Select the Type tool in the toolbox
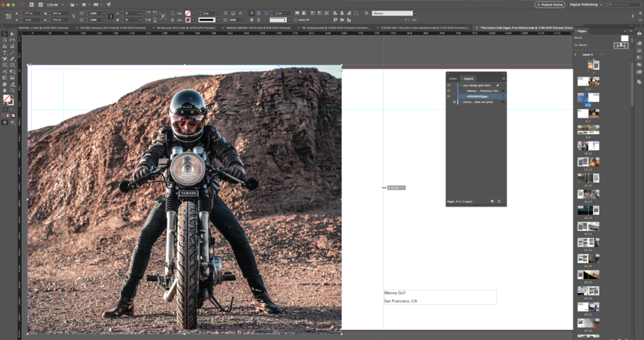 tap(5, 53)
